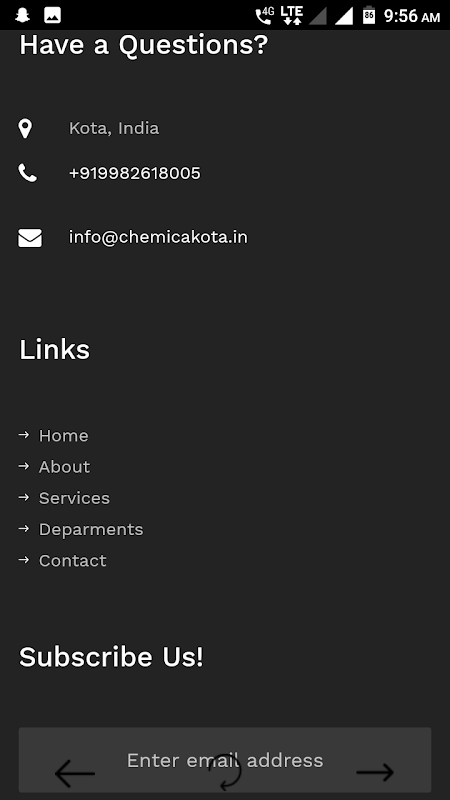This screenshot has height=800, width=450.
Task: Open the image notification icon in the status bar
Action: [53, 15]
